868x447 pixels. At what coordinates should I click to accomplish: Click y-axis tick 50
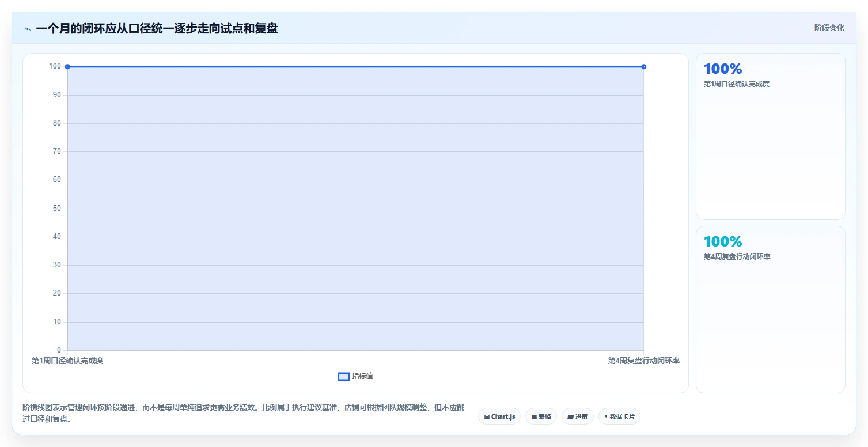(56, 208)
